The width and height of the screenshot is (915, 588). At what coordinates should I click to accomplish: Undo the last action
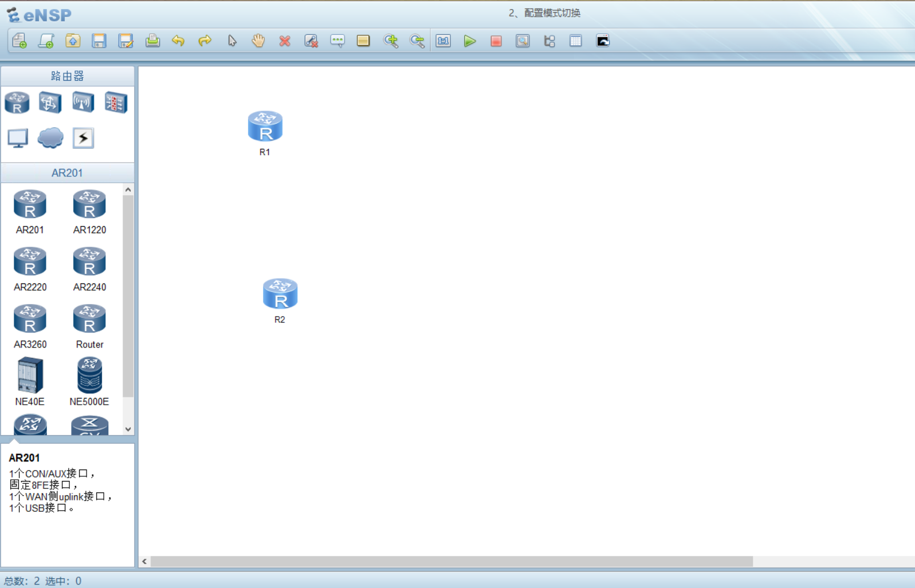pyautogui.click(x=178, y=41)
